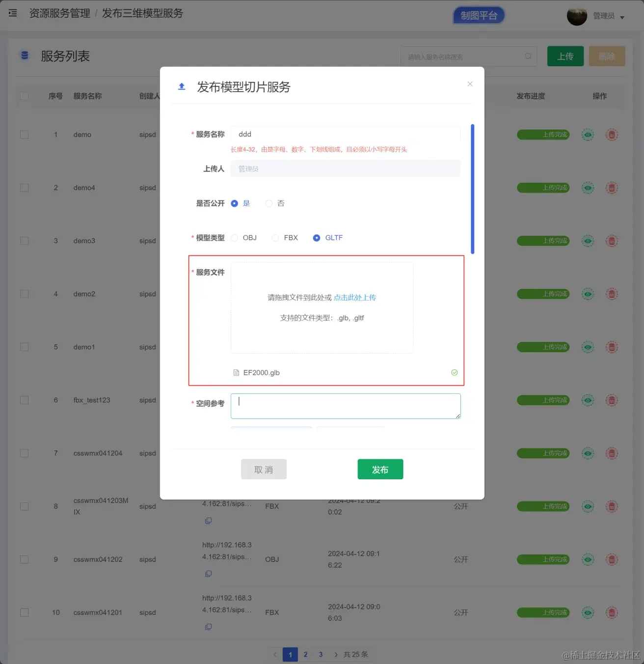Click the green 发布 button
644x664 pixels.
click(380, 470)
